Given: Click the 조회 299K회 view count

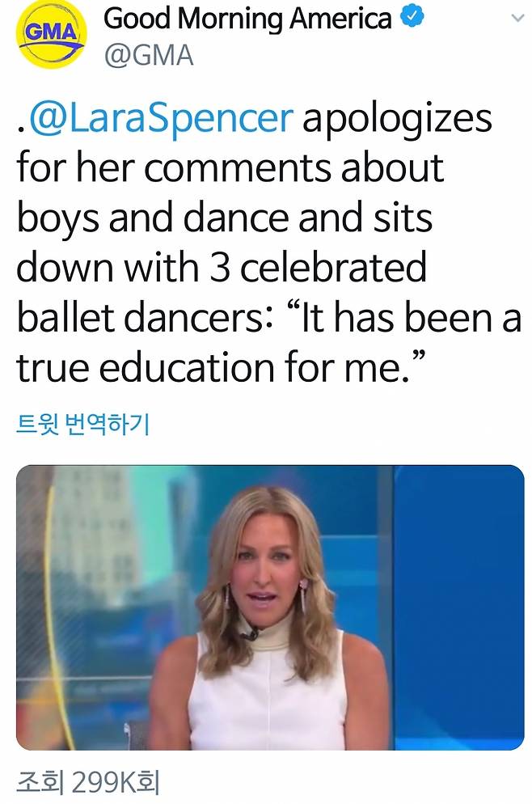Looking at the screenshot, I should [x=87, y=781].
